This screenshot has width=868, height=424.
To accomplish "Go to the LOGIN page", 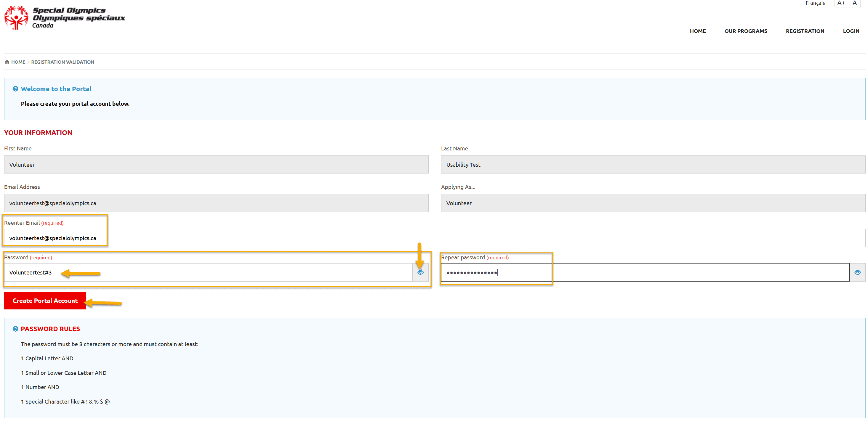I will pyautogui.click(x=851, y=31).
